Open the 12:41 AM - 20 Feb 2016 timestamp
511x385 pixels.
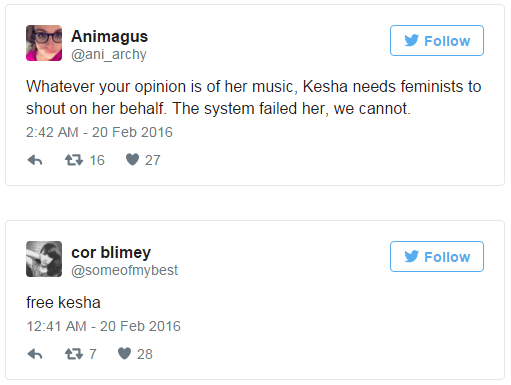pyautogui.click(x=103, y=326)
